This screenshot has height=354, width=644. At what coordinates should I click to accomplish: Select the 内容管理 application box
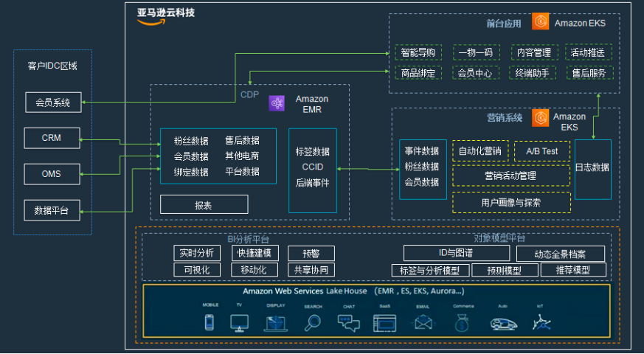click(534, 52)
